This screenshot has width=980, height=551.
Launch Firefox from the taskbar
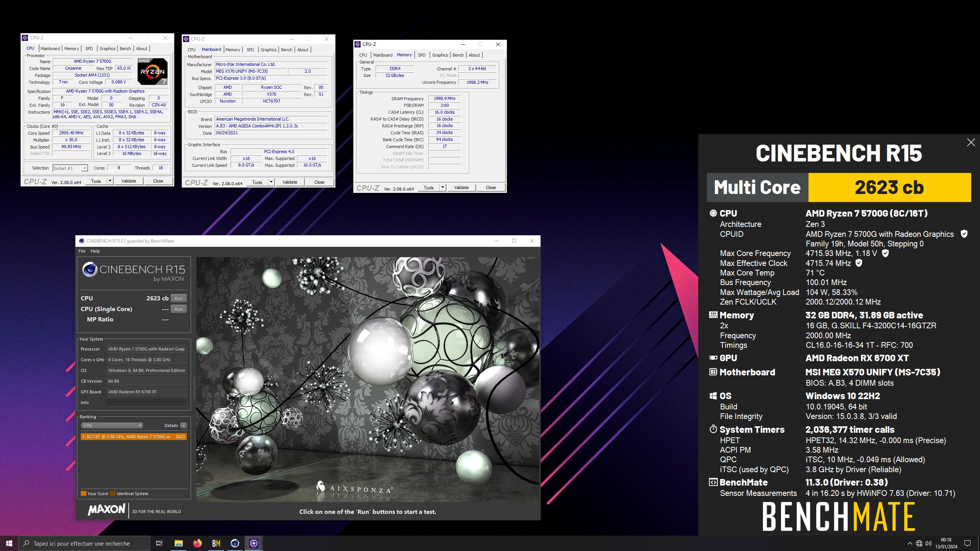coord(197,543)
